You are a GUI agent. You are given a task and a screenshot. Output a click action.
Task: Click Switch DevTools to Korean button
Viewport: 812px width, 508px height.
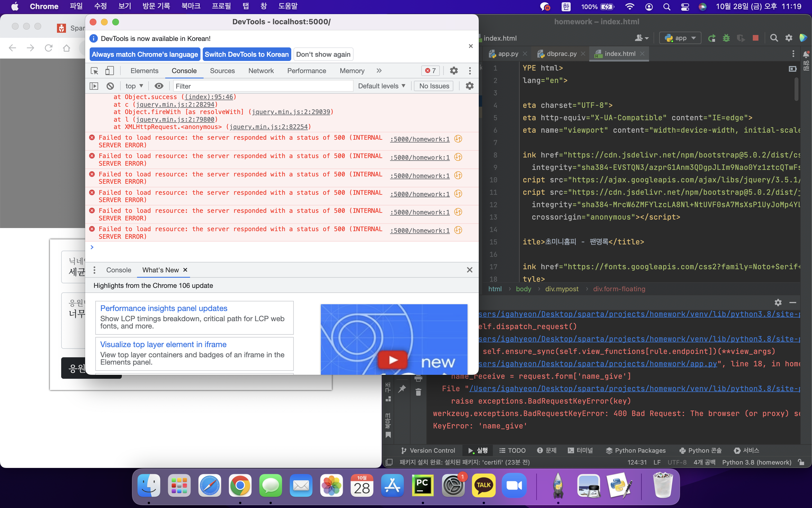(x=247, y=54)
